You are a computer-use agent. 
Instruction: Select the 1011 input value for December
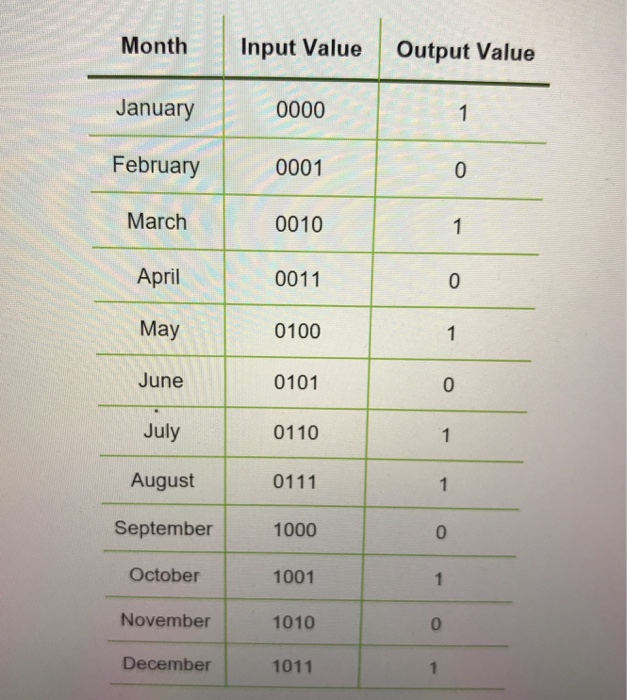pyautogui.click(x=293, y=667)
